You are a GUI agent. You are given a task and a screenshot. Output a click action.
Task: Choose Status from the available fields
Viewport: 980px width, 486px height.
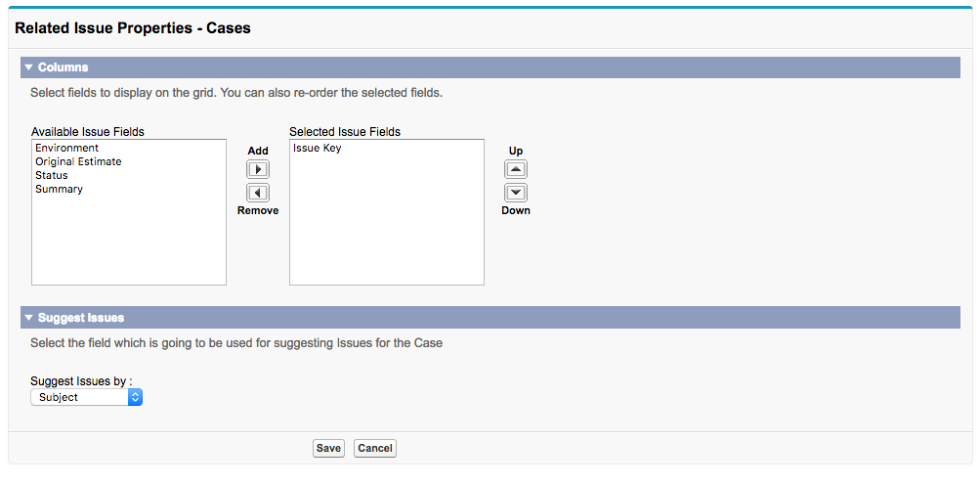(x=52, y=176)
